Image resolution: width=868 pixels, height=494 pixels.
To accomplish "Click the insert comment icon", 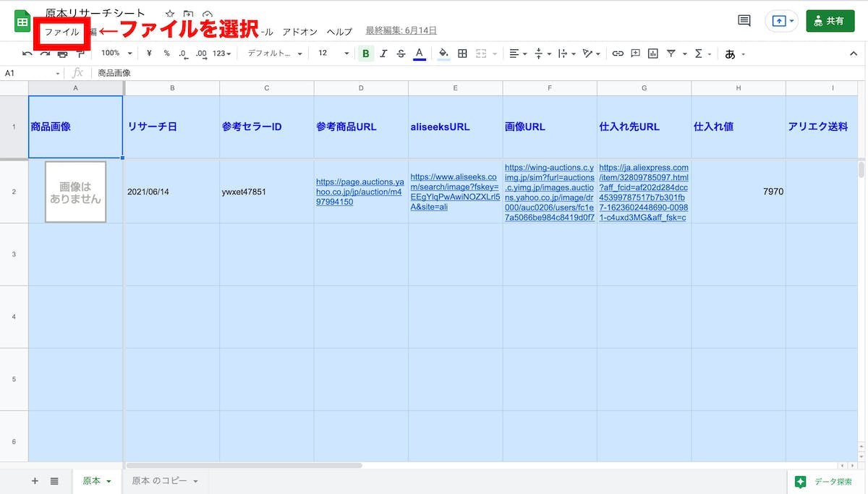I will click(x=636, y=54).
